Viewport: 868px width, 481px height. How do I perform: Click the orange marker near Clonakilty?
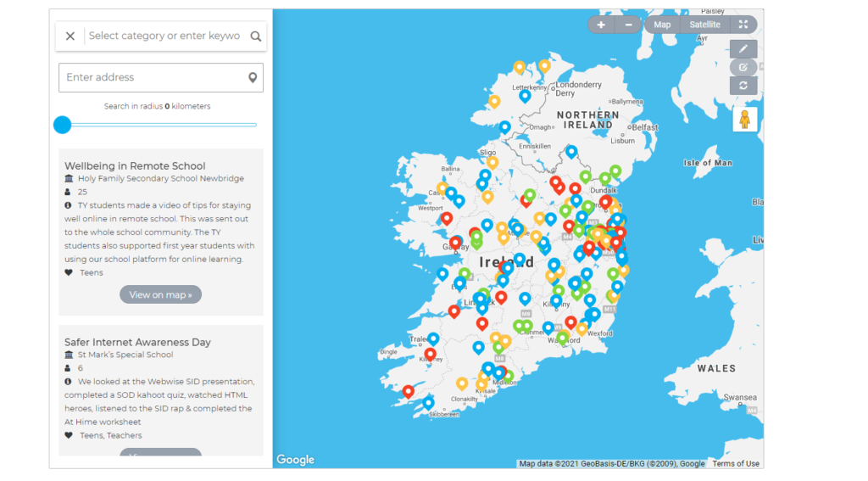[x=462, y=383]
